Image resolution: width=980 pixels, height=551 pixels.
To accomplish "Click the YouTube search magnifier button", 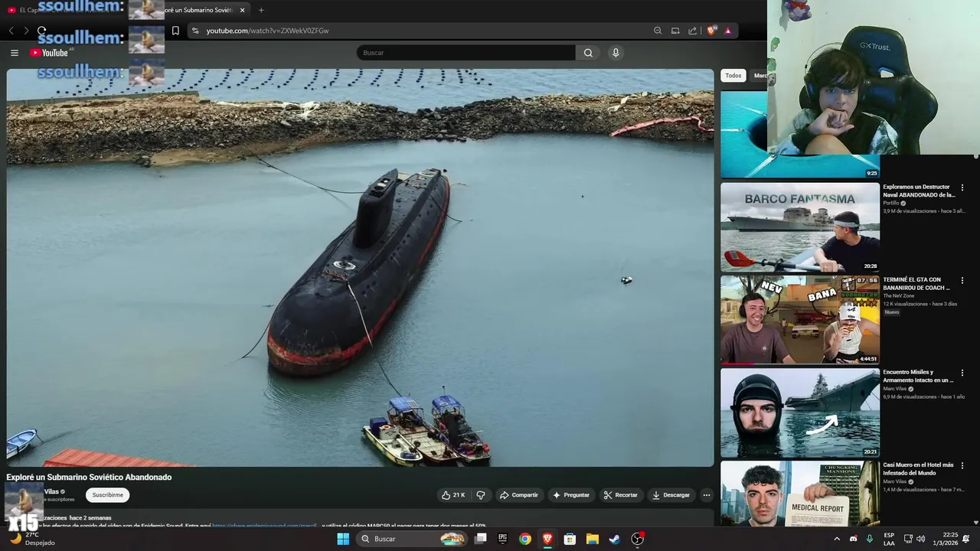I will tap(588, 53).
